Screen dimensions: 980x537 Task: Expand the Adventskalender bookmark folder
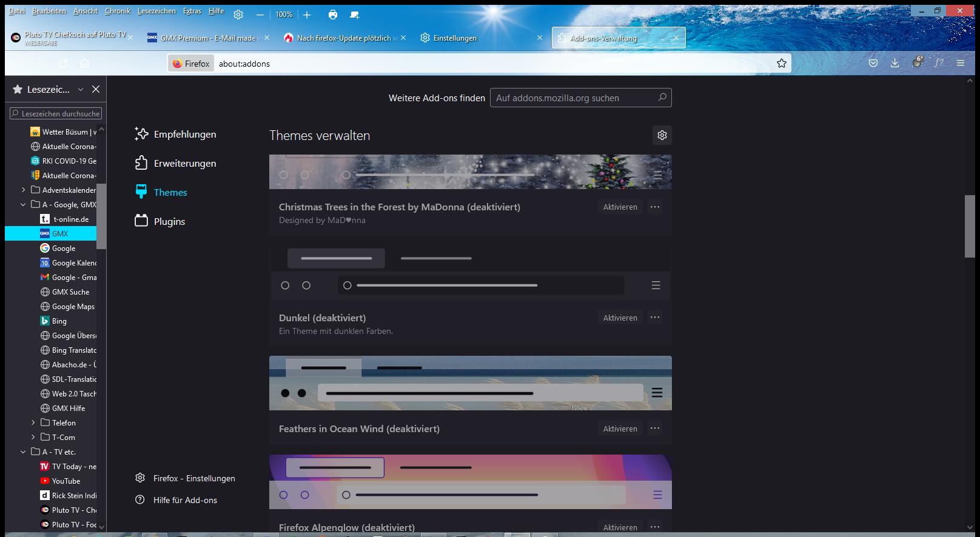tap(24, 190)
